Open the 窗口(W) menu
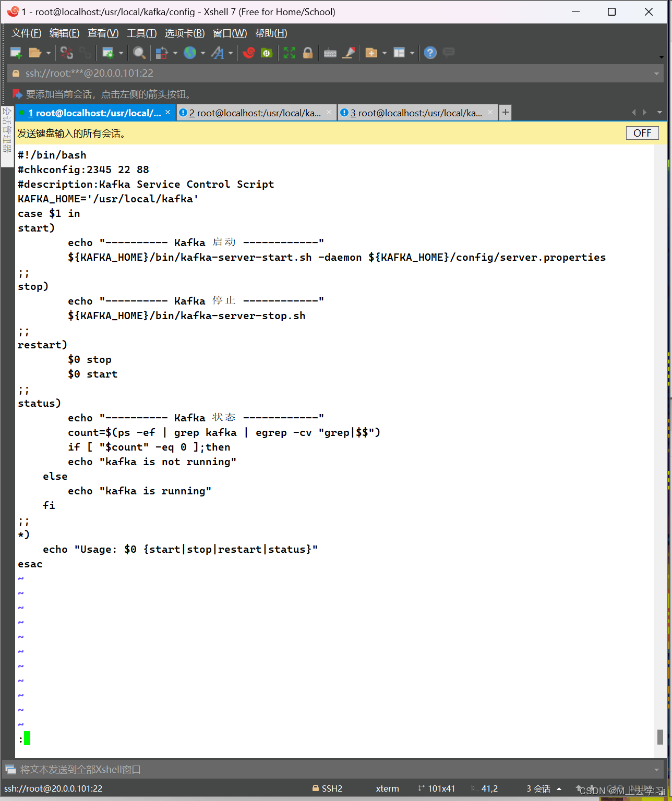Screen dimensions: 672x801 [230, 33]
